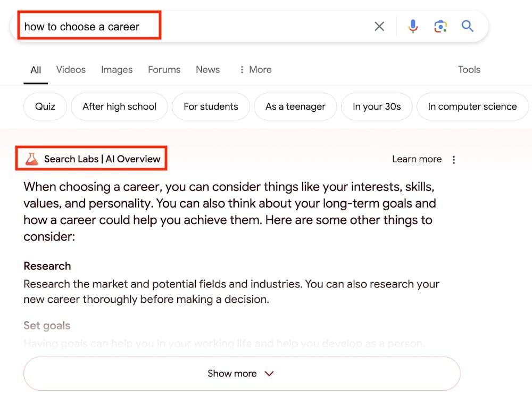Image resolution: width=532 pixels, height=404 pixels.
Task: Filter by After high school chip
Action: coord(119,106)
